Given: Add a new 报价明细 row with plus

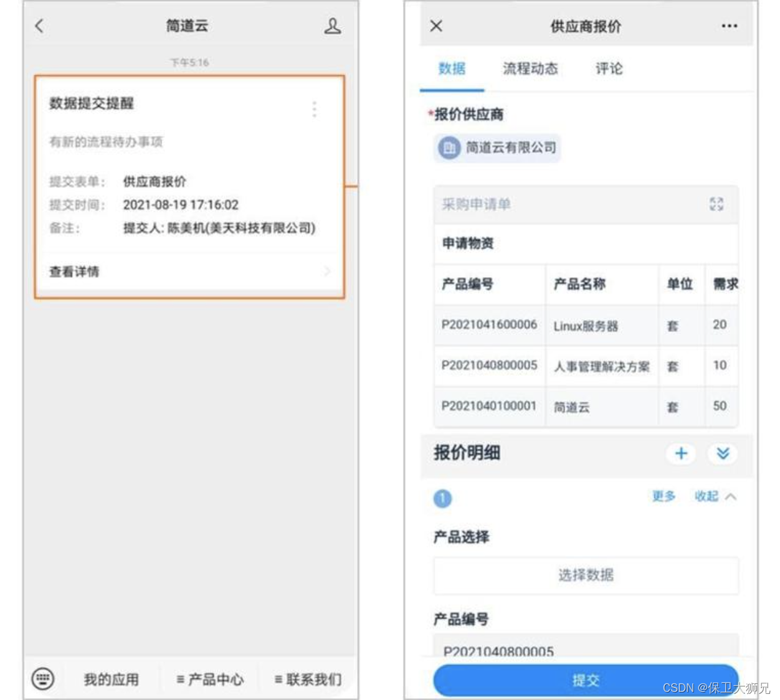Looking at the screenshot, I should pos(681,453).
